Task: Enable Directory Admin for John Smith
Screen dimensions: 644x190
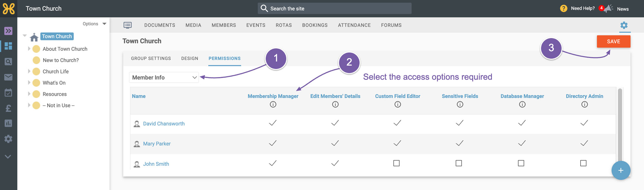Action: pos(583,163)
